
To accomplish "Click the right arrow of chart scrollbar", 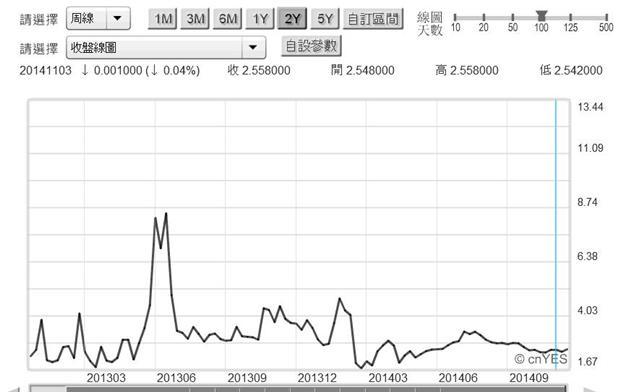I will pos(591,389).
